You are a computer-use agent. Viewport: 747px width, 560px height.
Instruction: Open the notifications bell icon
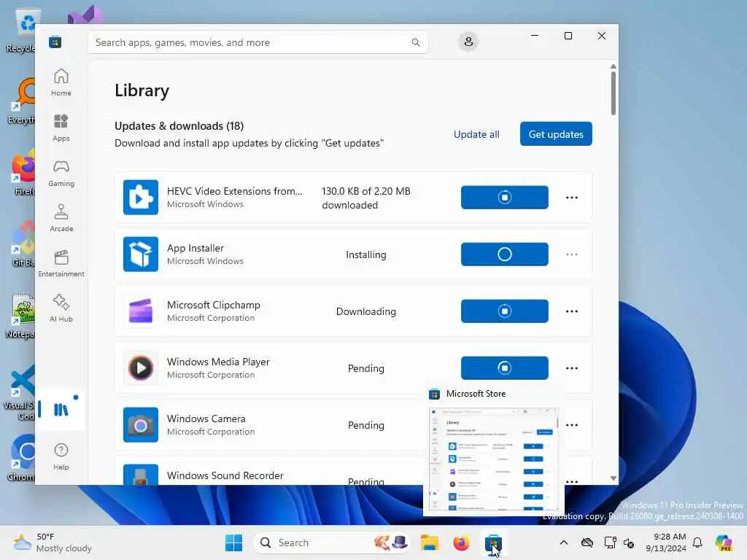pos(697,542)
